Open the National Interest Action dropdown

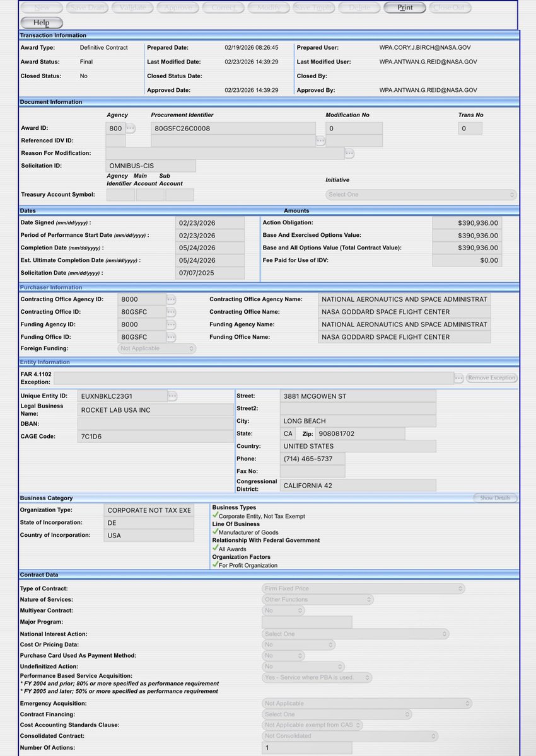(356, 634)
